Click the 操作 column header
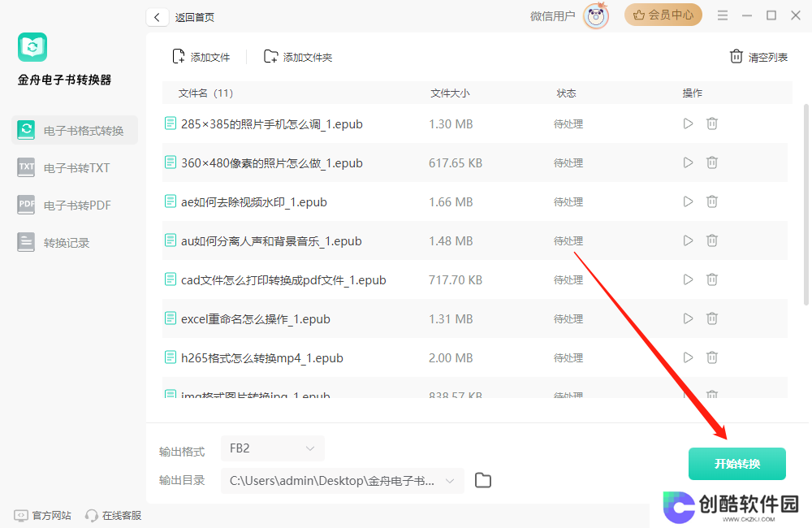This screenshot has height=528, width=812. pyautogui.click(x=693, y=93)
